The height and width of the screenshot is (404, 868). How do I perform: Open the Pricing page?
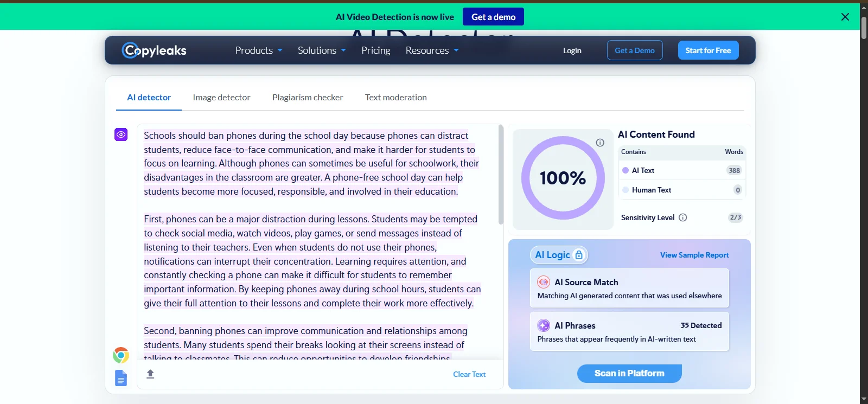pos(376,50)
